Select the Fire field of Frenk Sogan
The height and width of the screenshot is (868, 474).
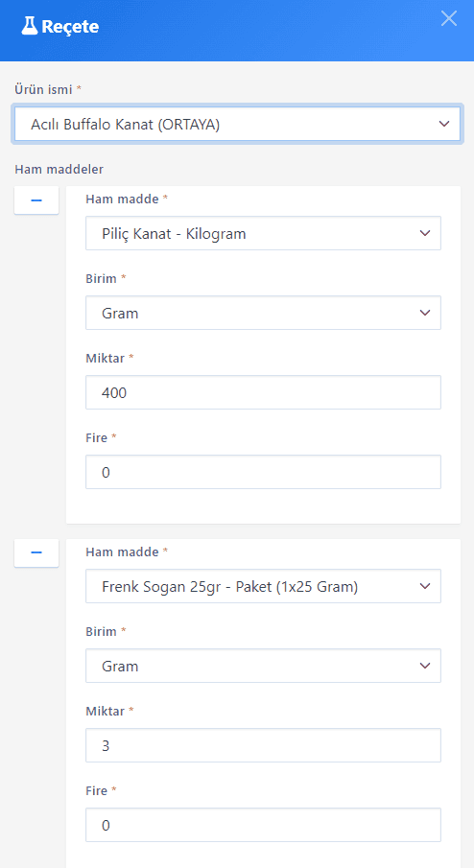(x=263, y=825)
